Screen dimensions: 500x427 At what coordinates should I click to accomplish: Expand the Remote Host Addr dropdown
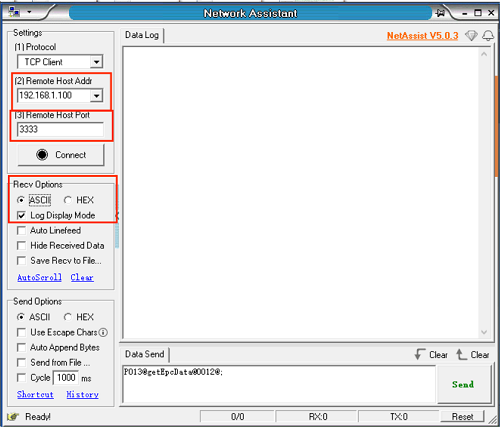pyautogui.click(x=96, y=96)
